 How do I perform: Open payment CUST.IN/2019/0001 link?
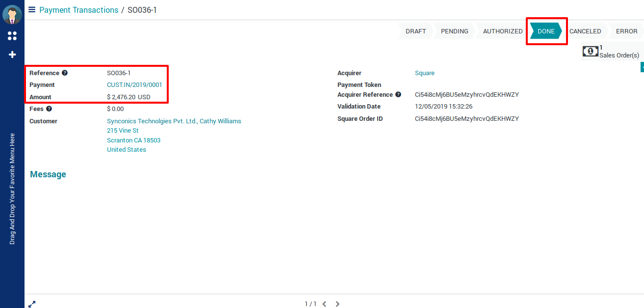point(134,85)
